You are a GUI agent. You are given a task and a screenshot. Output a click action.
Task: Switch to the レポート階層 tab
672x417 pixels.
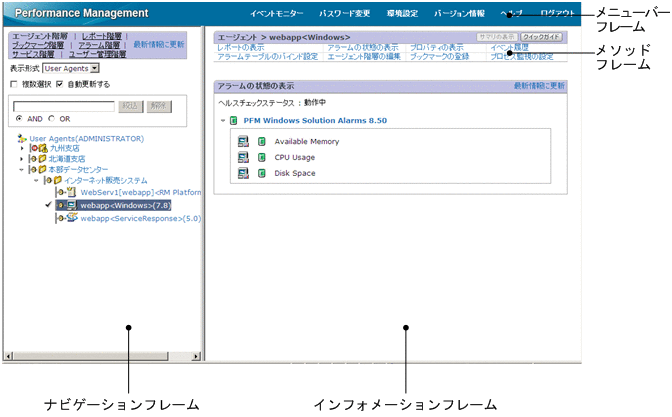[102, 36]
